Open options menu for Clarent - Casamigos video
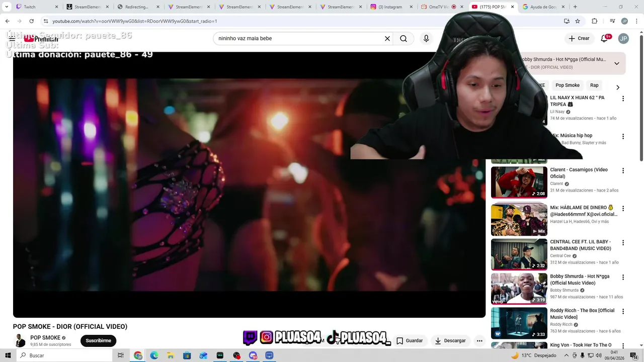This screenshot has height=362, width=644. point(623,171)
